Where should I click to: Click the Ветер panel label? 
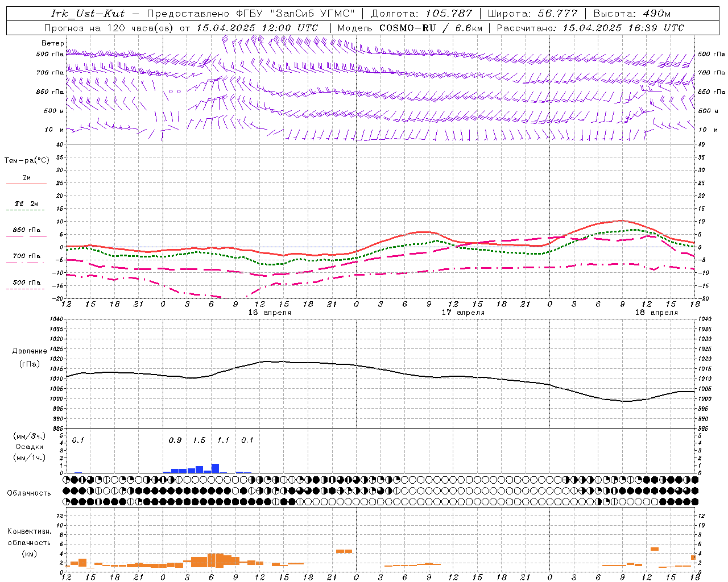click(x=52, y=43)
